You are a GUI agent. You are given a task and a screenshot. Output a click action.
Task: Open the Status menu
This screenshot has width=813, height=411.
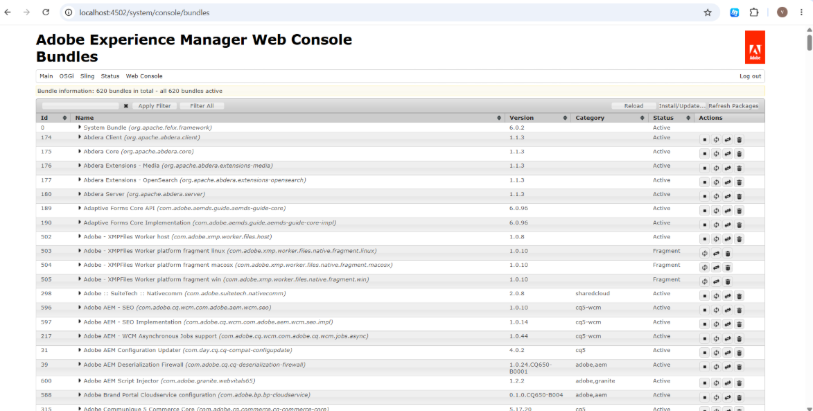(x=110, y=76)
